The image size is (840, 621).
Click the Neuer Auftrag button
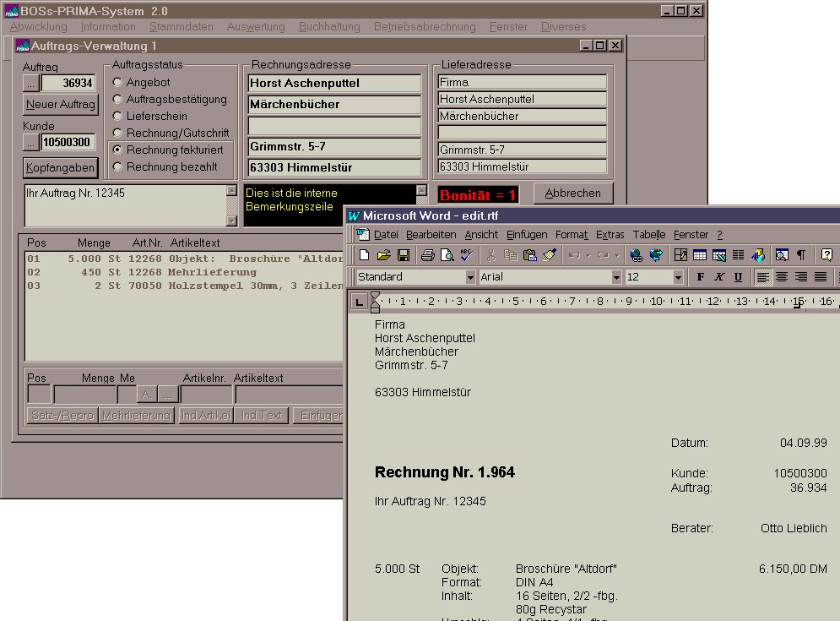(61, 105)
